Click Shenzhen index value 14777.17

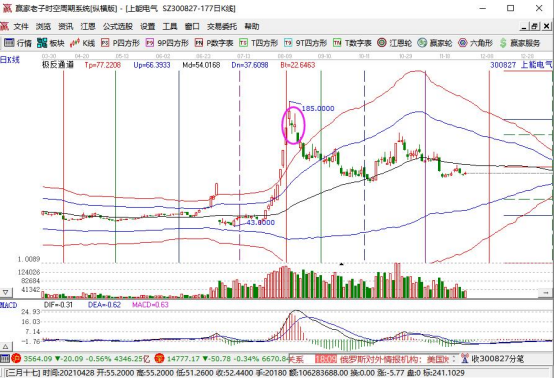(183, 359)
